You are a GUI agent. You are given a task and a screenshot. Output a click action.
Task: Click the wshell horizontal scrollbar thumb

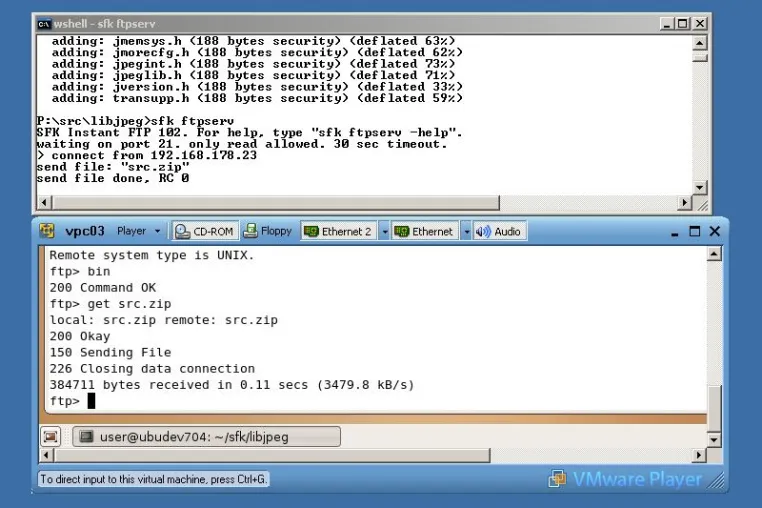pos(276,202)
